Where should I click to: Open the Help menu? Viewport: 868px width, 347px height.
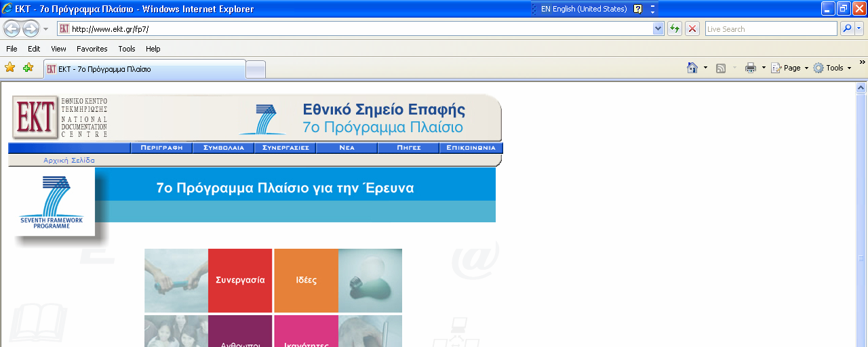[153, 49]
